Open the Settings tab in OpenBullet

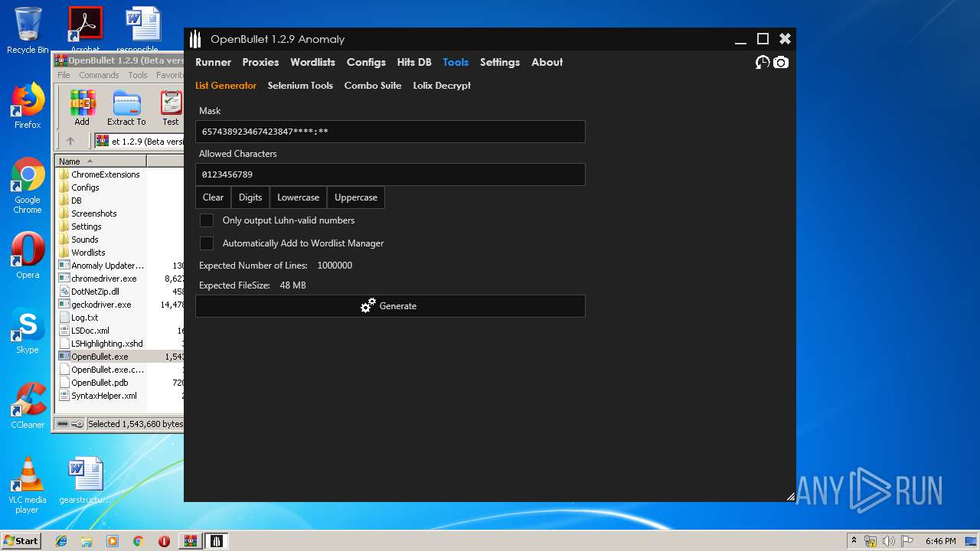pyautogui.click(x=500, y=63)
